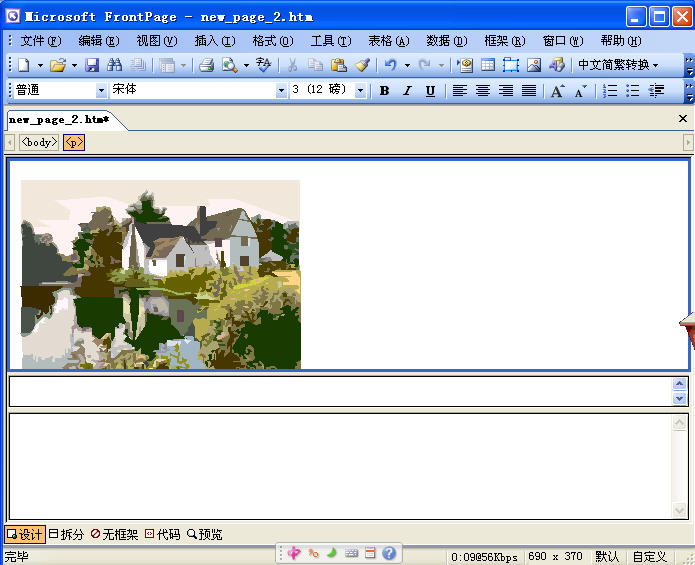Open the 格式(O) menu
The width and height of the screenshot is (695, 565).
tap(273, 41)
